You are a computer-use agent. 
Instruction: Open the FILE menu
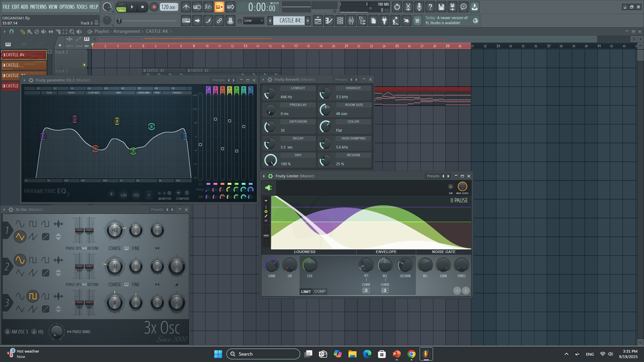(x=7, y=7)
